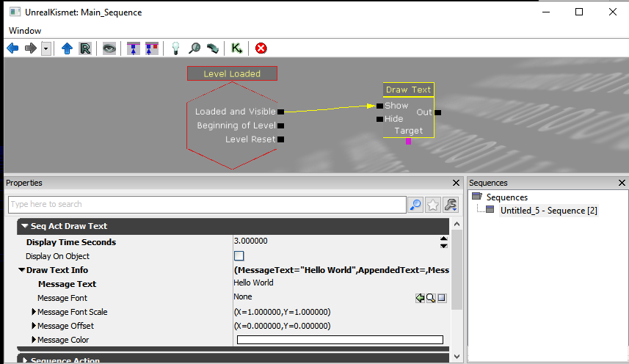The width and height of the screenshot is (629, 364).
Task: Use selected asset arrow for Message Font
Action: point(420,298)
